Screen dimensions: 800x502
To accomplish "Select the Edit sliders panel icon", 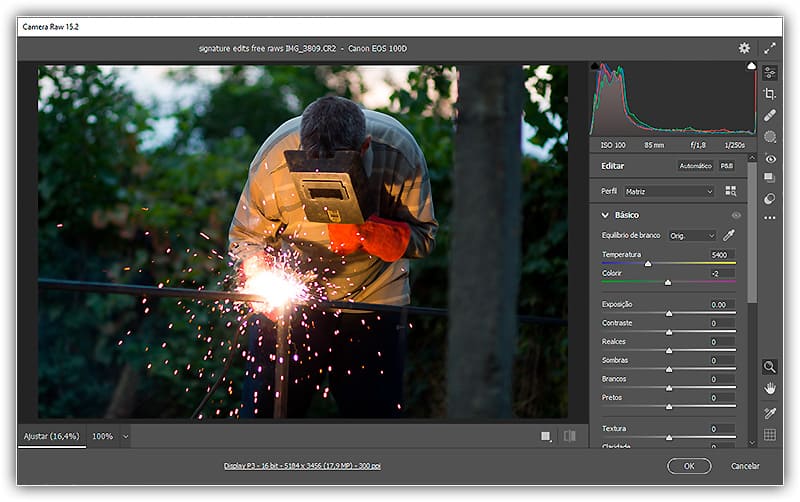I will (x=769, y=73).
